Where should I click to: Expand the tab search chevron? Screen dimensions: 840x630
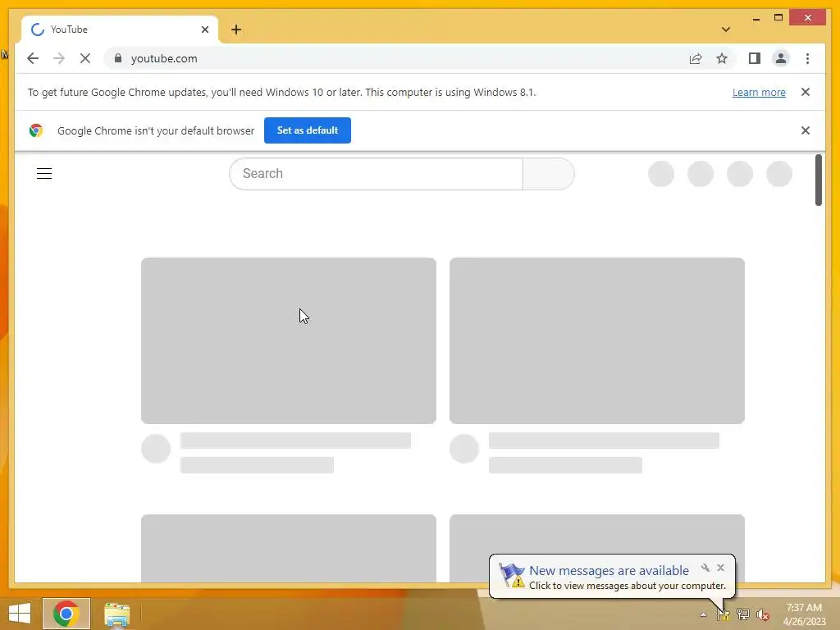pyautogui.click(x=726, y=30)
